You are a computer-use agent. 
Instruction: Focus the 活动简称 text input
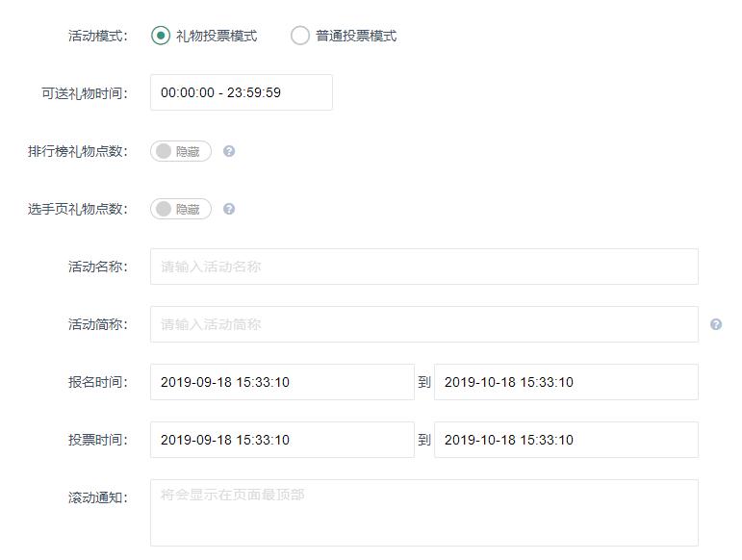423,324
